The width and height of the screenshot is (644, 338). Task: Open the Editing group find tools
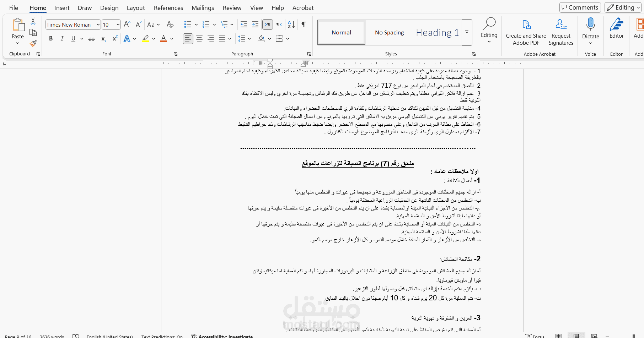[x=489, y=31]
